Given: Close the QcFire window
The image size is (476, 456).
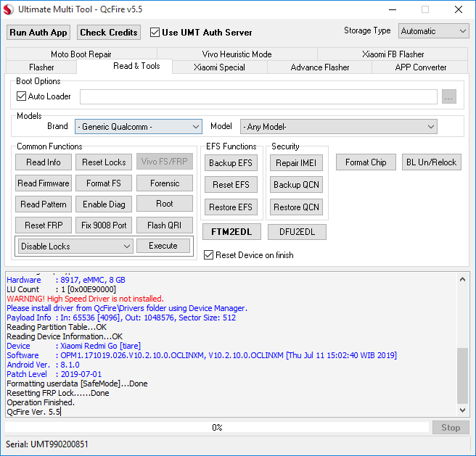Looking at the screenshot, I should coord(459,9).
